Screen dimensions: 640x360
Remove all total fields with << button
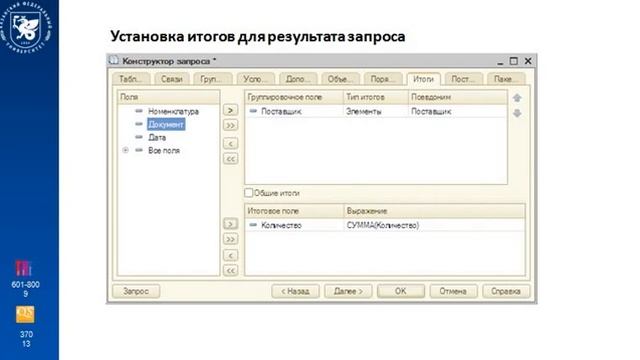pyautogui.click(x=230, y=271)
